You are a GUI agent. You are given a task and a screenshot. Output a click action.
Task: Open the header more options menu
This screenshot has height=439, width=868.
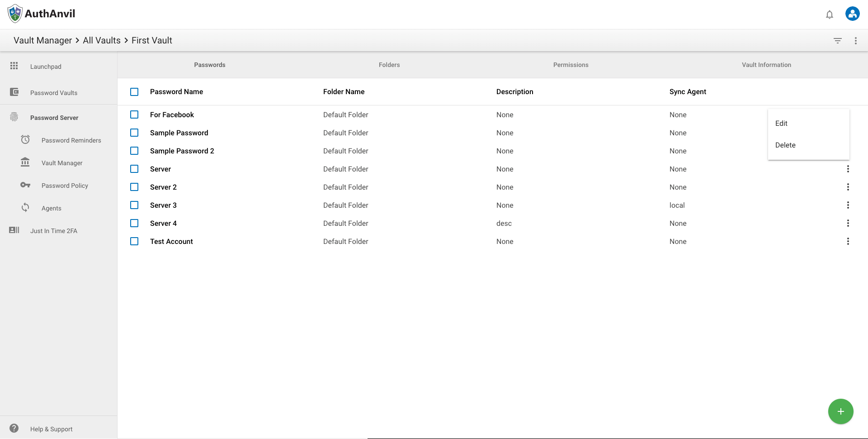856,41
